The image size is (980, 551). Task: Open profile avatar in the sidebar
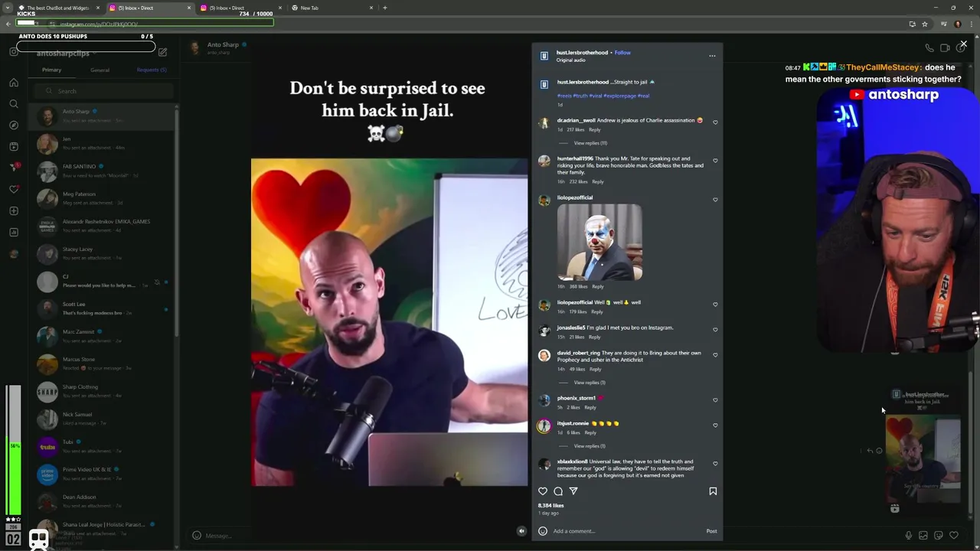pyautogui.click(x=14, y=254)
